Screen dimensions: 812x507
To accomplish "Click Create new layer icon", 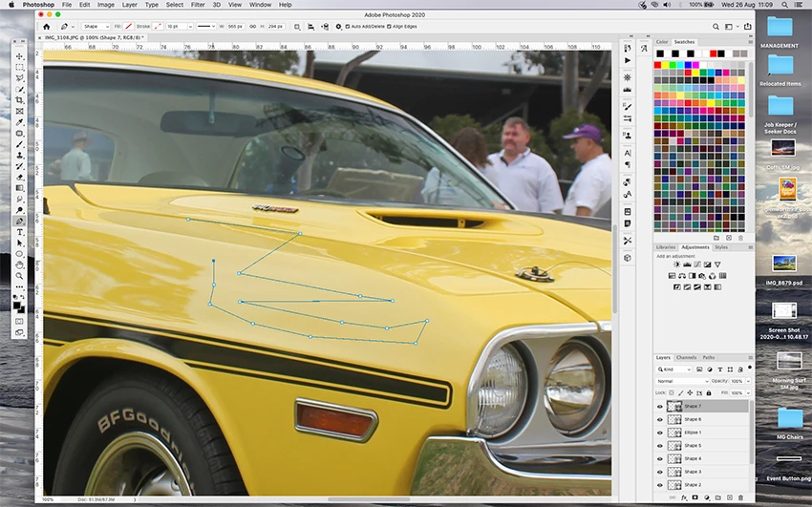I will (729, 497).
